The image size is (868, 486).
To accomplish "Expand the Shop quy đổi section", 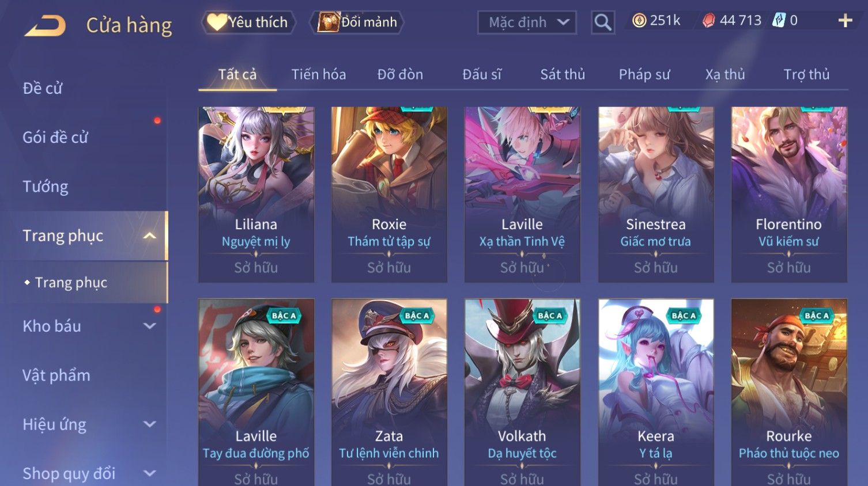I will (x=150, y=473).
